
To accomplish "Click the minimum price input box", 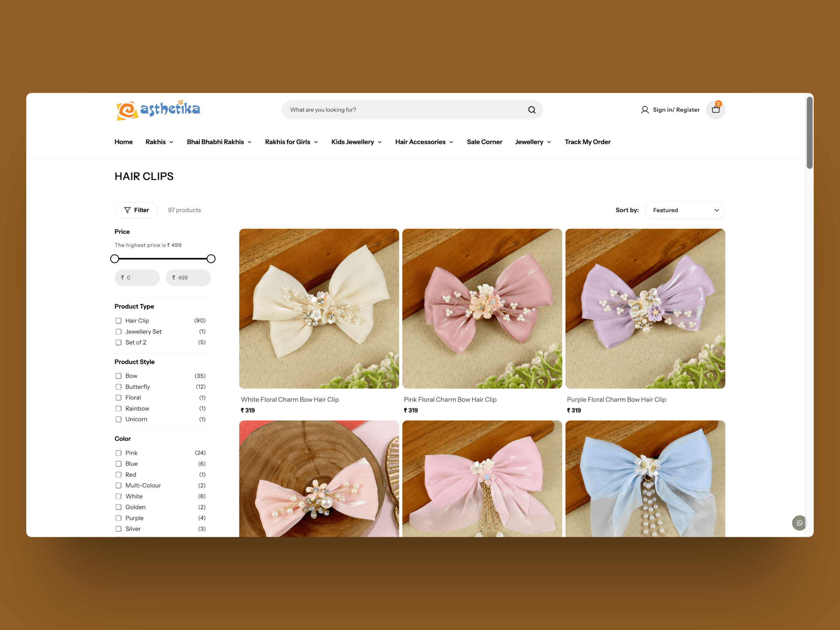I will pos(137,278).
